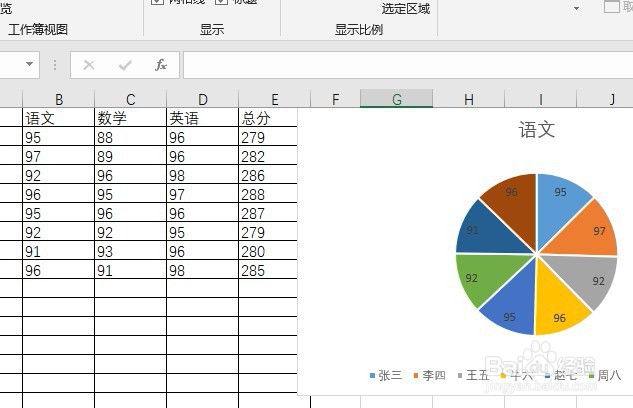This screenshot has width=633, height=408.
Task: Click the cell containing 93
Action: 130,251
